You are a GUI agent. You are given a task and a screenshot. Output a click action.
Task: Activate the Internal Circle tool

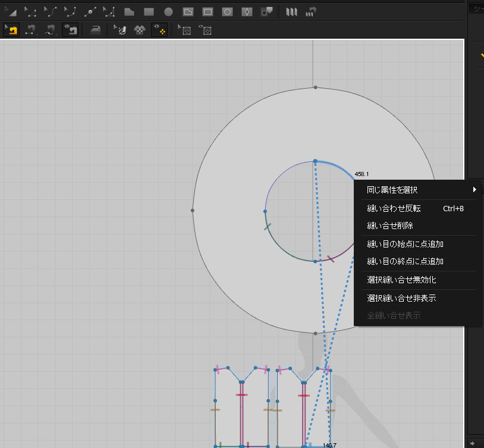coord(227,11)
